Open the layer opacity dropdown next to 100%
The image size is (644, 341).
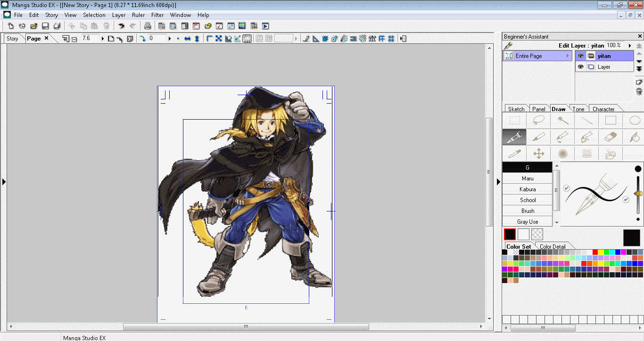629,45
